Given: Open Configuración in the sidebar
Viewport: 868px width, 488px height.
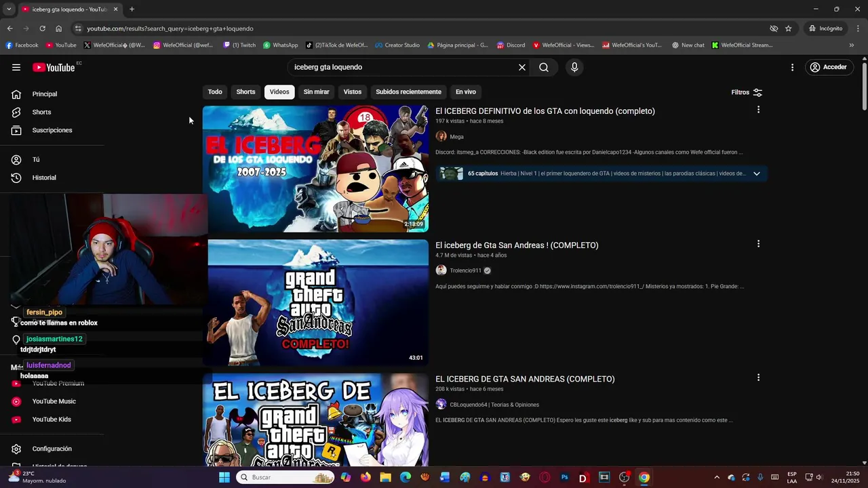Looking at the screenshot, I should point(53,449).
